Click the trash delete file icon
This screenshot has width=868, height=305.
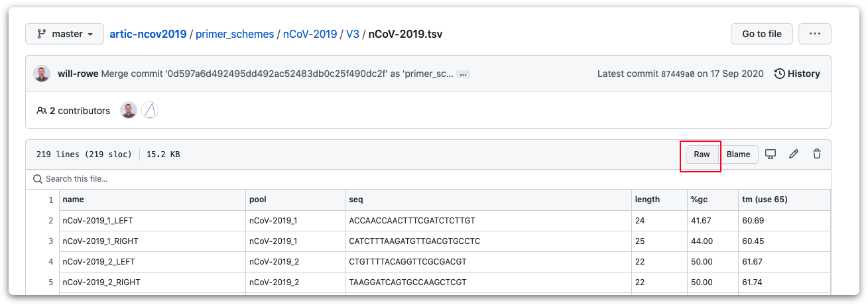coord(817,154)
